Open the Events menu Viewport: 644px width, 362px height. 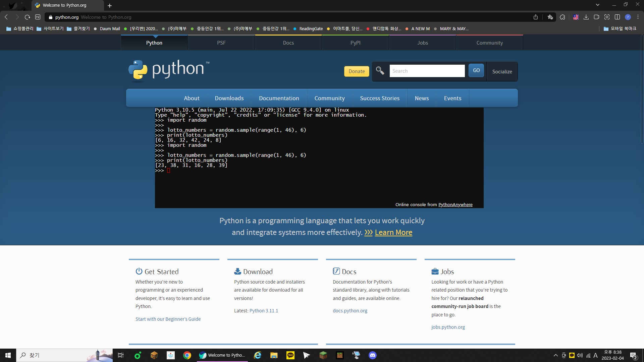453,98
